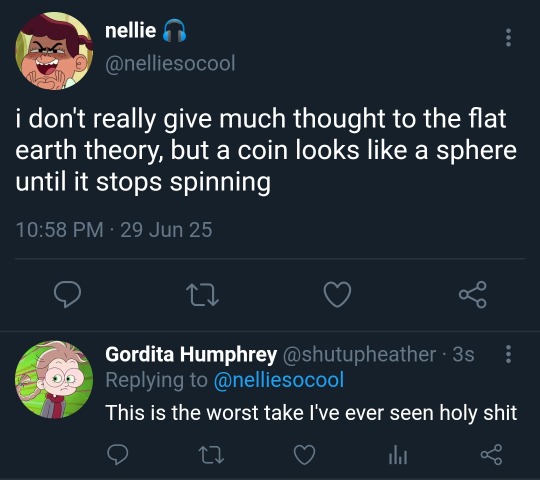Click the nellie display name
This screenshot has width=540, height=480.
click(x=131, y=30)
